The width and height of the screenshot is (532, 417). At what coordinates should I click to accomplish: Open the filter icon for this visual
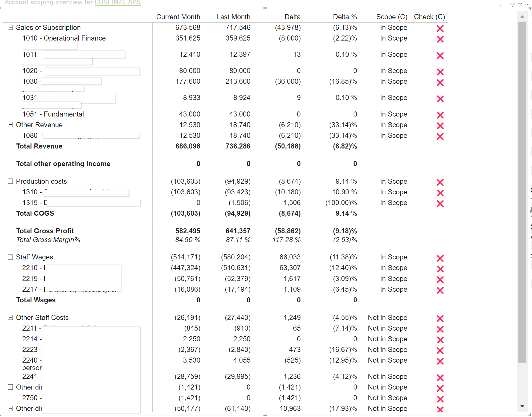(512, 5)
